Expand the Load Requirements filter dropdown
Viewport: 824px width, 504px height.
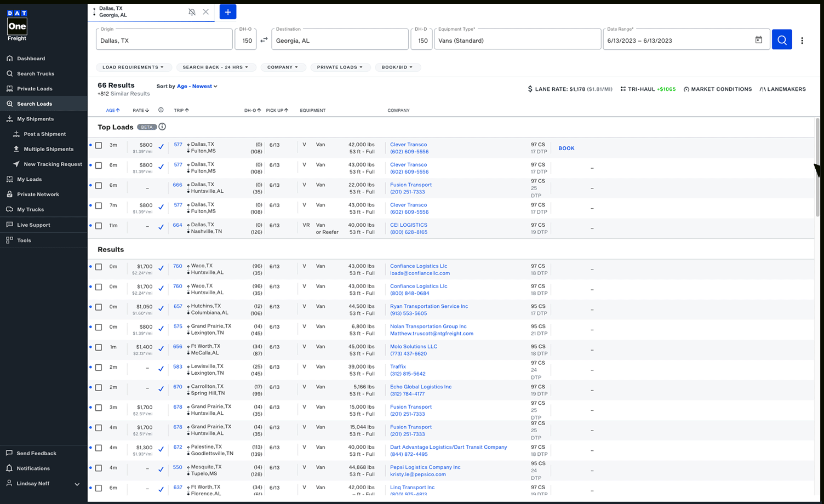click(133, 67)
